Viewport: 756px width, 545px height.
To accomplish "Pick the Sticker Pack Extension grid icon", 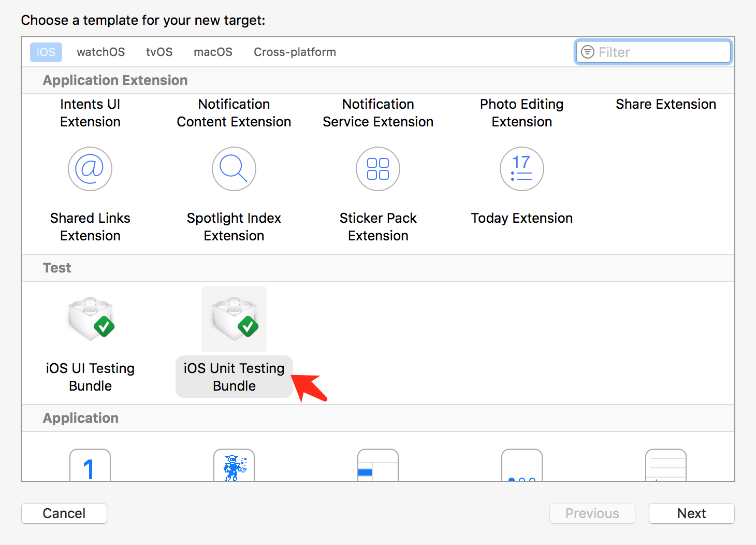I will tap(378, 169).
